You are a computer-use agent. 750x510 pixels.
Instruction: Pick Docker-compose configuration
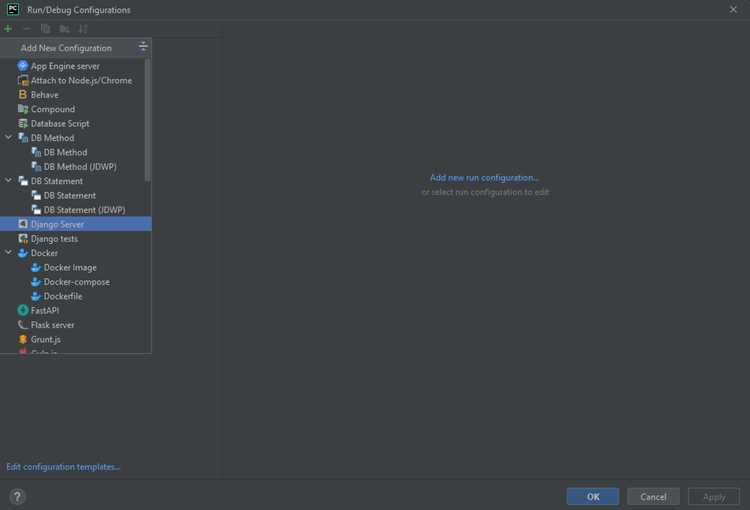click(x=77, y=281)
